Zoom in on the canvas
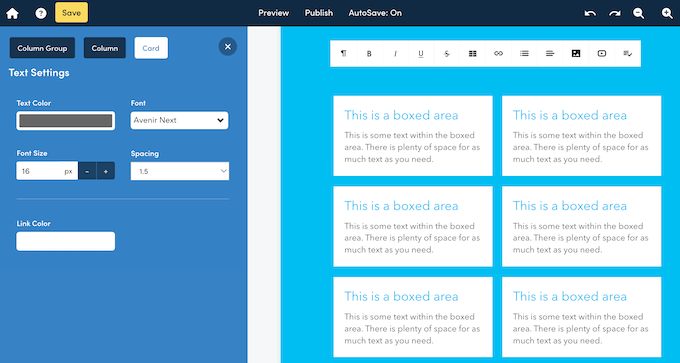 (667, 13)
